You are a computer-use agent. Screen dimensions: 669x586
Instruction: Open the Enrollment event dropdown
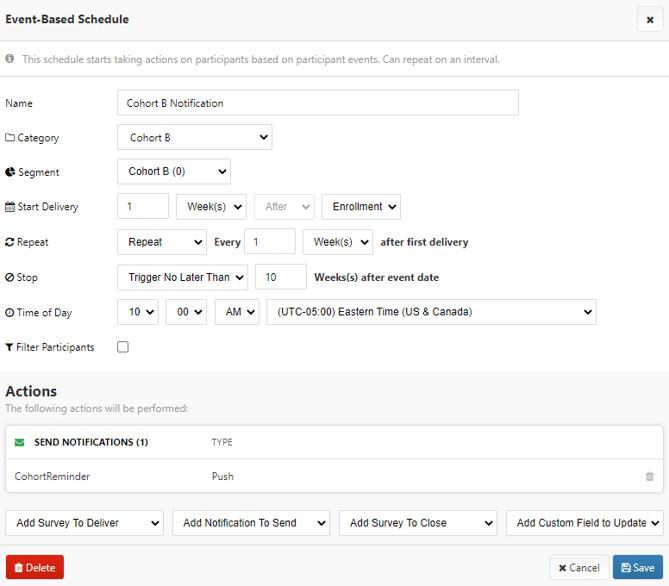click(x=361, y=207)
